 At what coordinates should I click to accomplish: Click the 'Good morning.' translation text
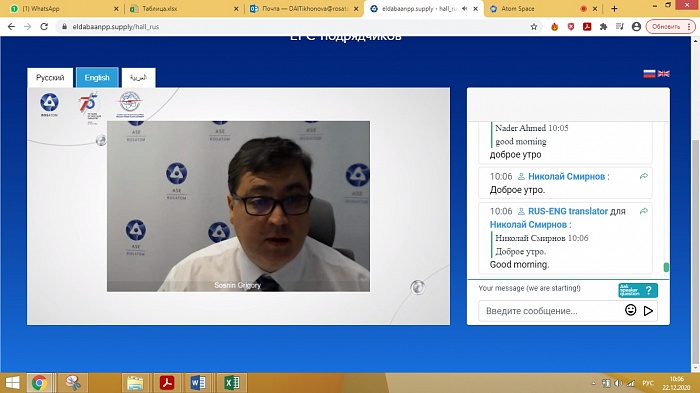519,264
